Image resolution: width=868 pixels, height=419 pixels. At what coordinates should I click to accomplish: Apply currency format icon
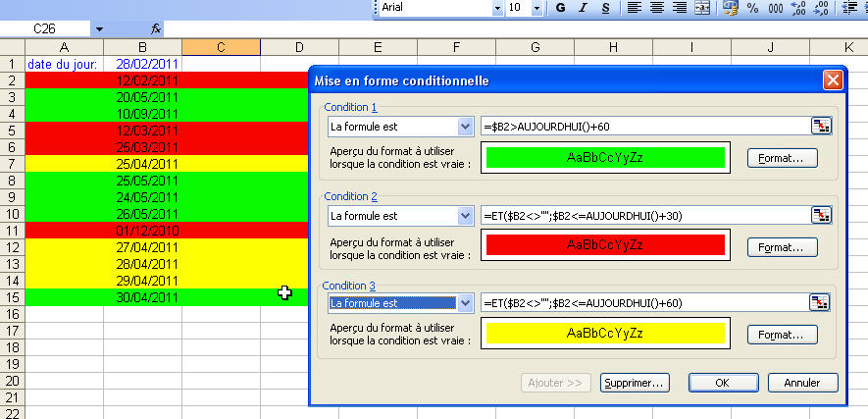click(x=730, y=8)
